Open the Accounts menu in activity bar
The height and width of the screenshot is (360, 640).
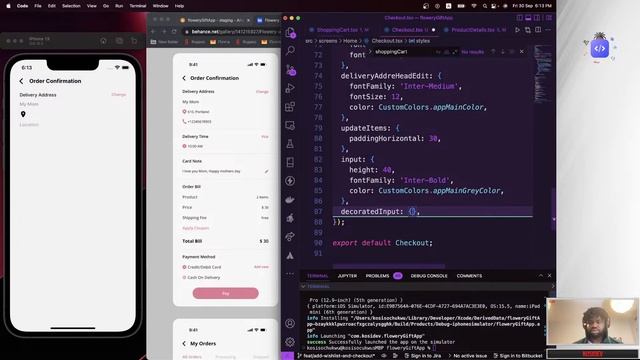(290, 323)
